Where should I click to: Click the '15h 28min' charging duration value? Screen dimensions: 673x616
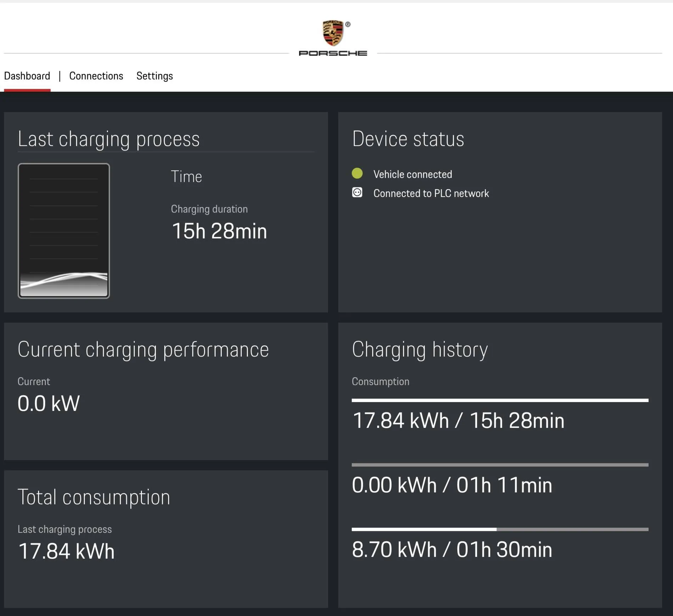(219, 231)
